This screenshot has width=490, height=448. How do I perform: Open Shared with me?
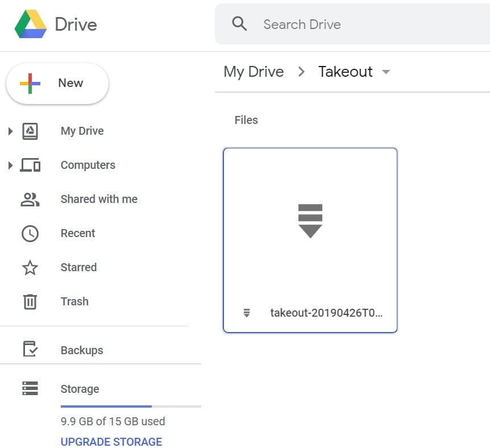pyautogui.click(x=99, y=199)
